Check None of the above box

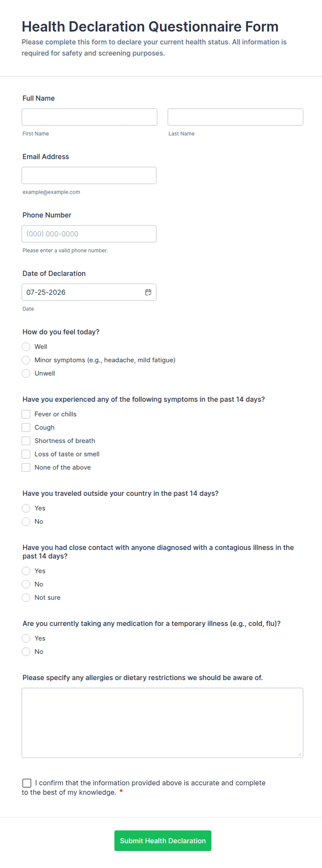(26, 468)
